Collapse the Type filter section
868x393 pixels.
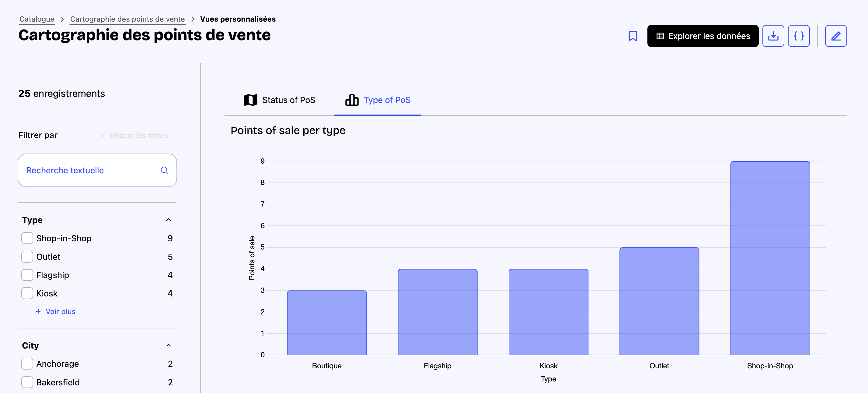pos(169,220)
